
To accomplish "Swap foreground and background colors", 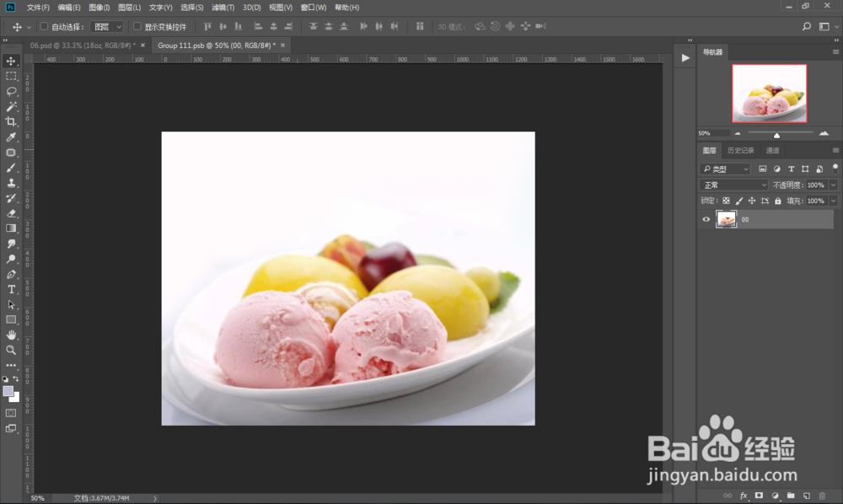I will click(16, 378).
